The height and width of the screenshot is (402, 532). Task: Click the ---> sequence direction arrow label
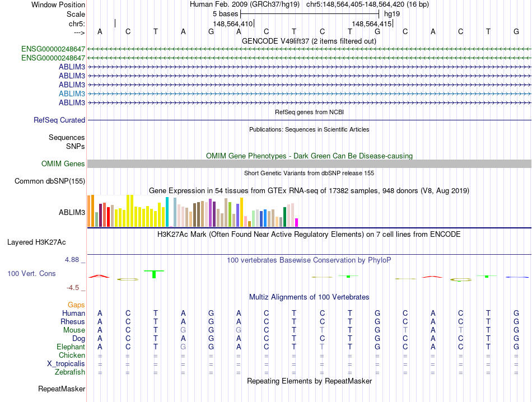(x=80, y=32)
